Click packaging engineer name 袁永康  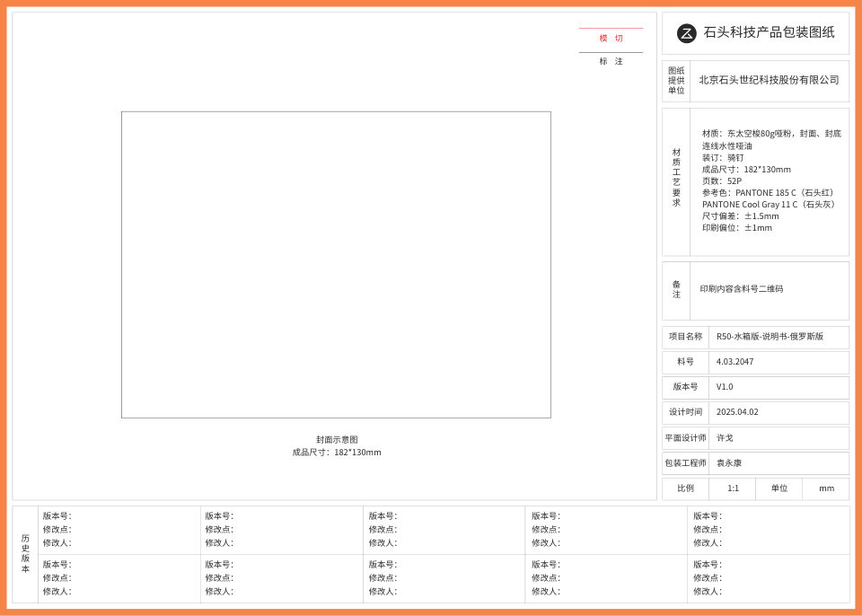[729, 463]
